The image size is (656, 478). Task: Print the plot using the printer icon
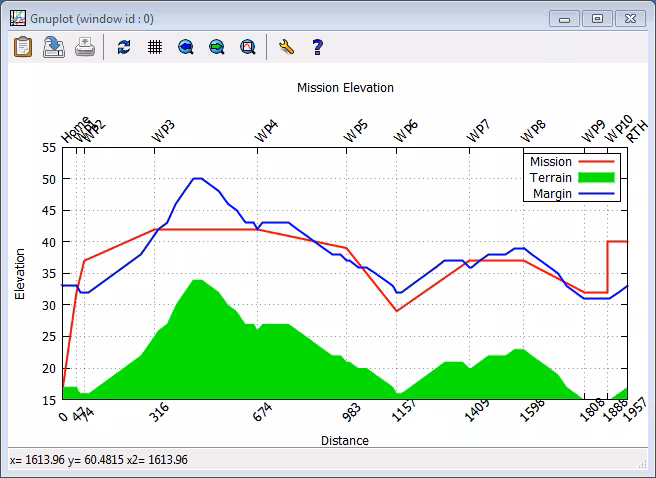86,47
